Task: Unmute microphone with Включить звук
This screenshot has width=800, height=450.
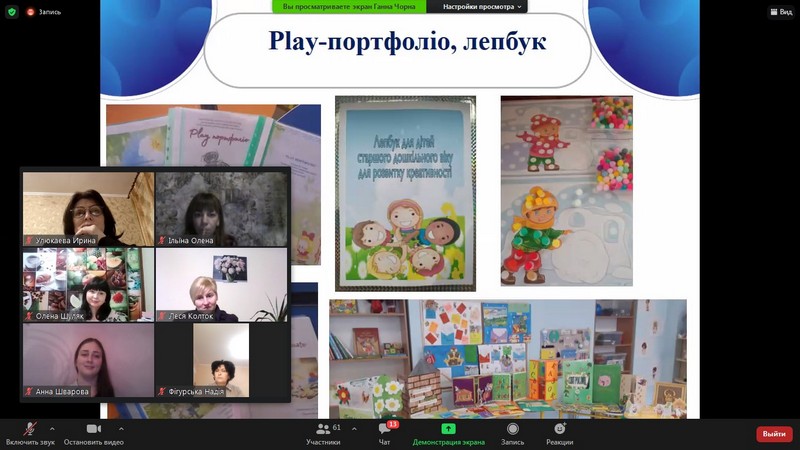Action: (x=30, y=434)
